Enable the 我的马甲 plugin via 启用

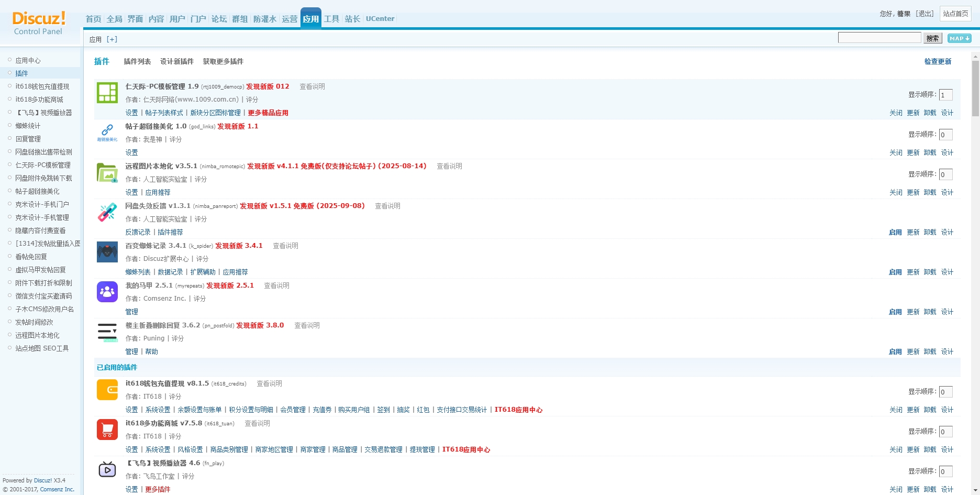[x=895, y=312]
